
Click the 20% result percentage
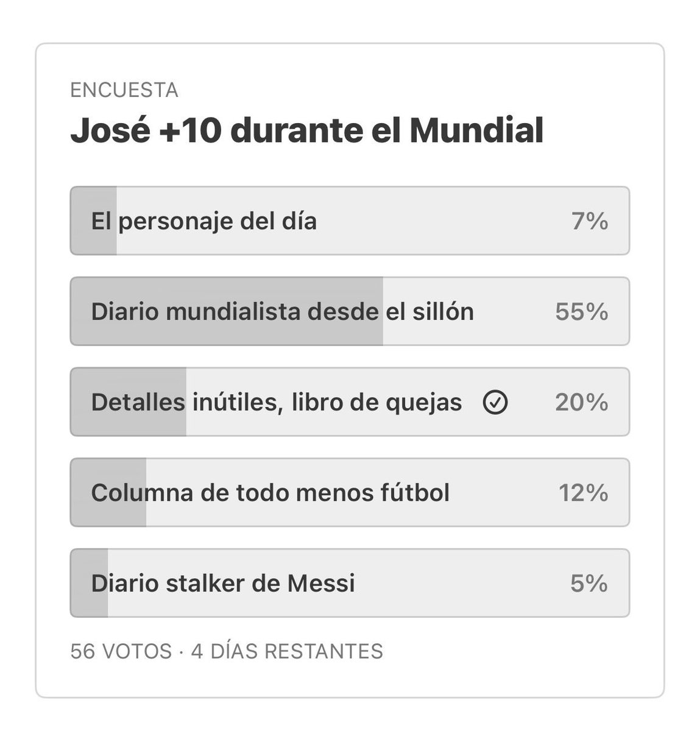pyautogui.click(x=582, y=403)
